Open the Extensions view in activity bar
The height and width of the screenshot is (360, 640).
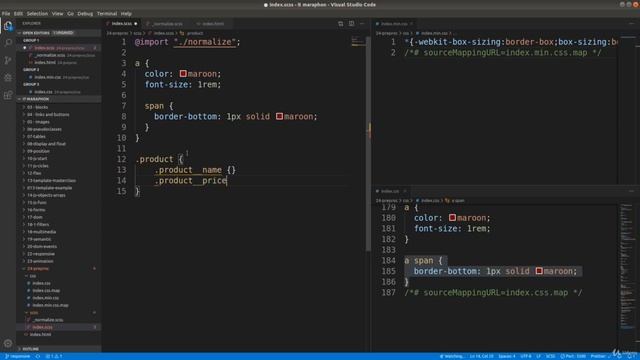pyautogui.click(x=8, y=95)
